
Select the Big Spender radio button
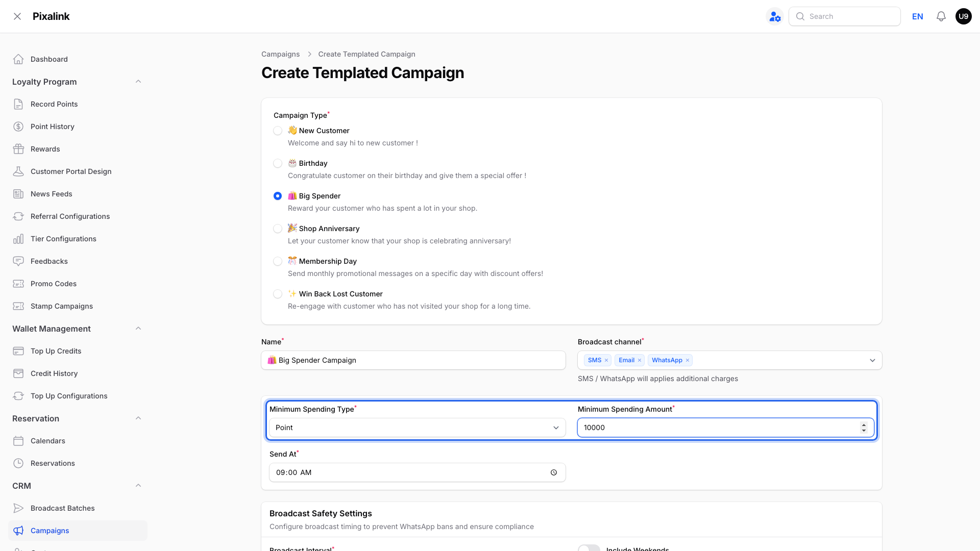pos(278,196)
